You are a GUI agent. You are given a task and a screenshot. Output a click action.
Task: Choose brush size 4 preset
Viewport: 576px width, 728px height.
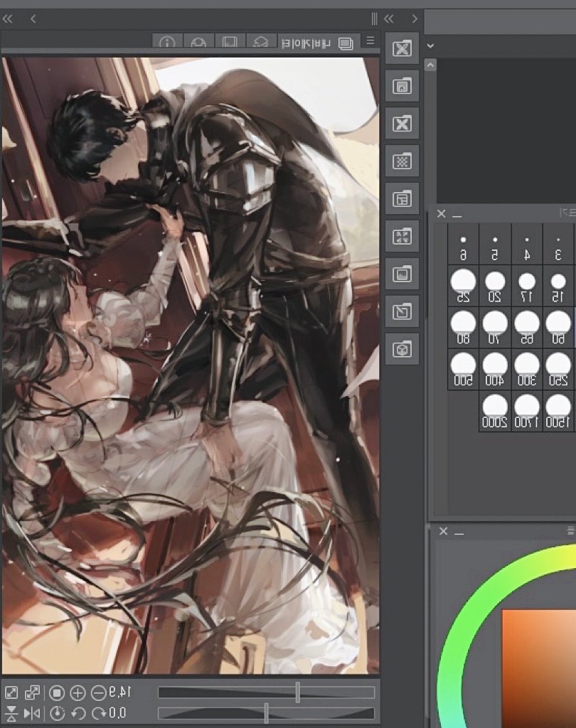(x=527, y=245)
